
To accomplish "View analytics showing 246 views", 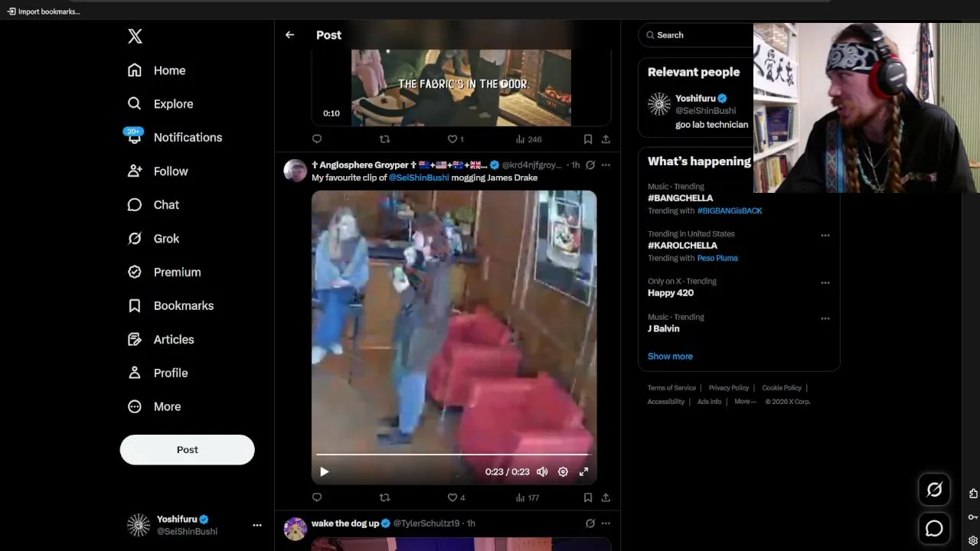I will pos(528,139).
